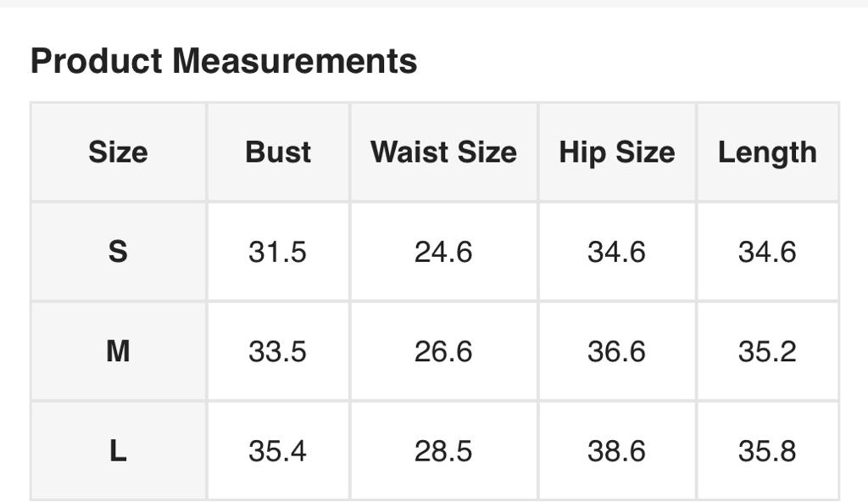Image resolution: width=868 pixels, height=502 pixels.
Task: Select the waist value 26.6
Action: 443,351
